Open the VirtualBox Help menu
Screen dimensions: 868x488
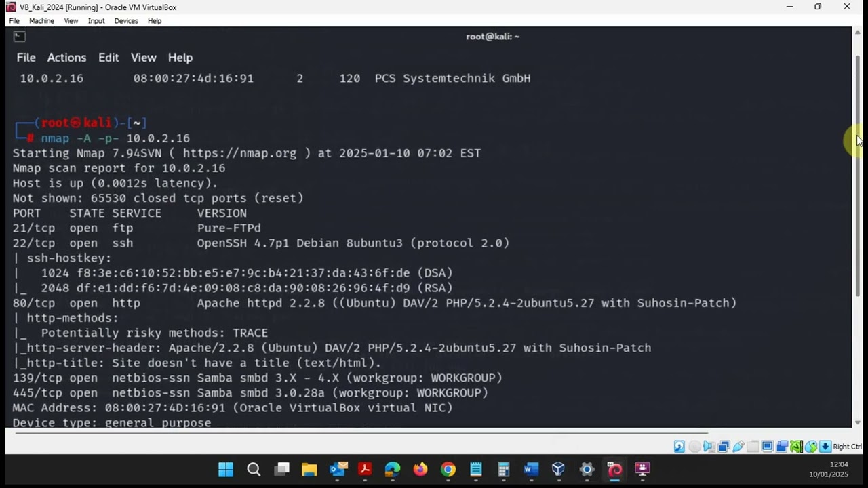tap(155, 21)
